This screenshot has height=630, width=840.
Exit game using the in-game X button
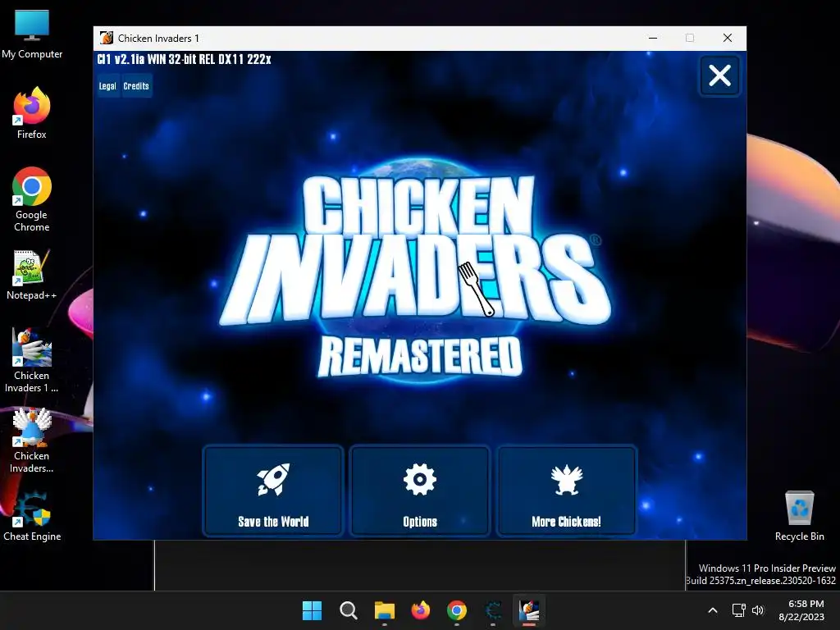[x=719, y=75]
